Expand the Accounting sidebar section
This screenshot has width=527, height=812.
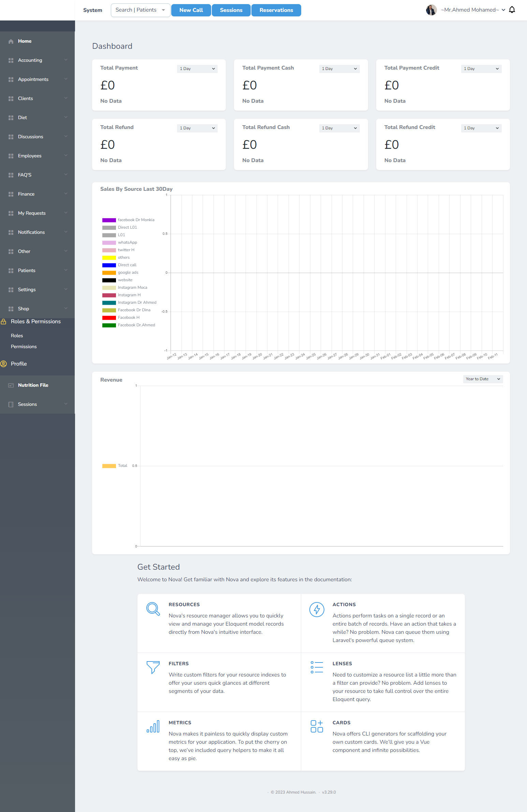(38, 60)
